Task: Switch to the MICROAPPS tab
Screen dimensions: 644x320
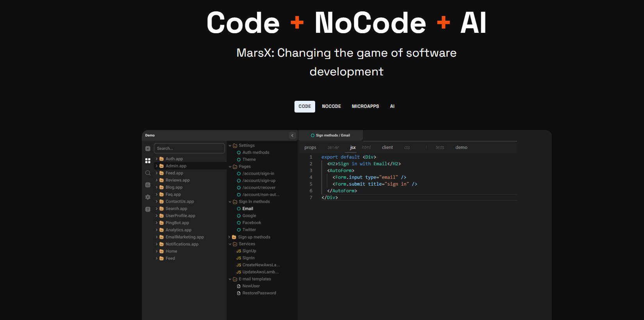Action: pos(365,106)
